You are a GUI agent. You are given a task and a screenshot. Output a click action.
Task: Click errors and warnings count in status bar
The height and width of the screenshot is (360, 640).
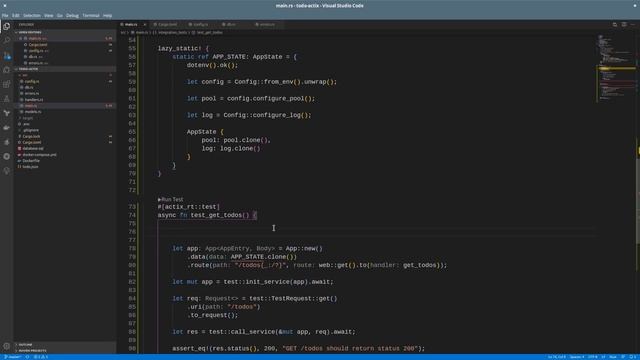(41, 357)
